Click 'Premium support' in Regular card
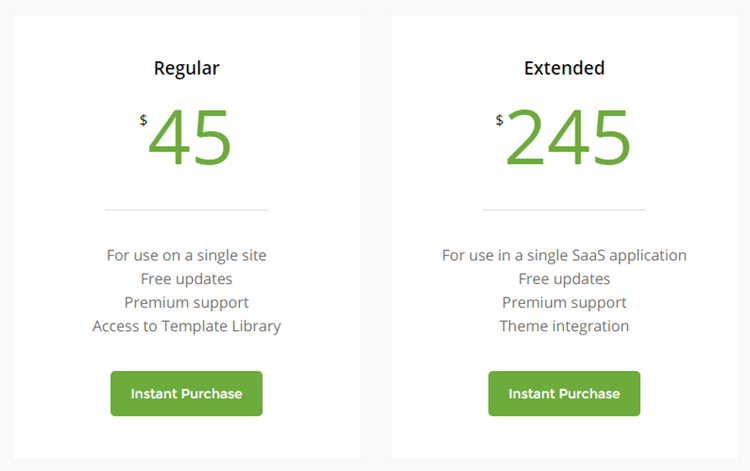This screenshot has width=750, height=471. tap(187, 303)
